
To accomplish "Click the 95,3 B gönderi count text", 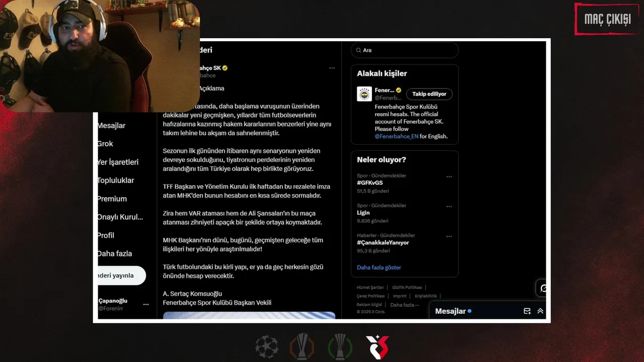I will [373, 250].
